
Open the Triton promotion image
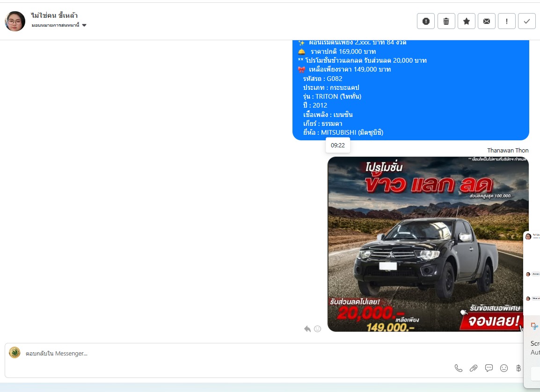[428, 244]
